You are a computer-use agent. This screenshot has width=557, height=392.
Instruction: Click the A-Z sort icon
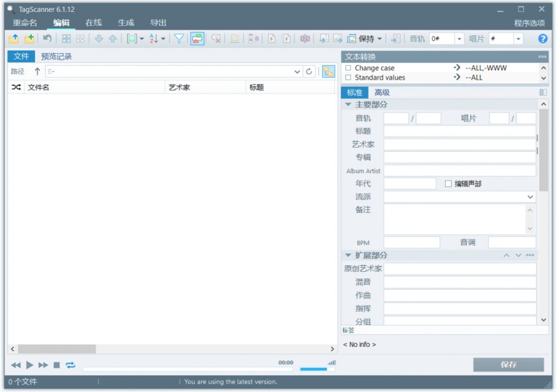pyautogui.click(x=154, y=38)
